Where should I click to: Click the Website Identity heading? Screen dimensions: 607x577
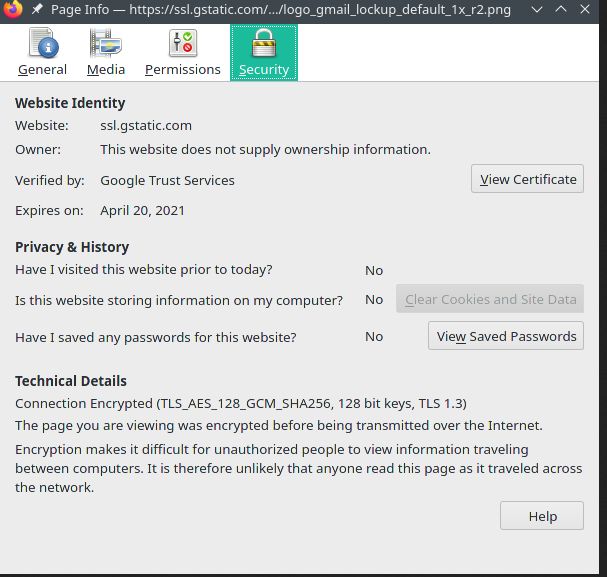(x=70, y=103)
